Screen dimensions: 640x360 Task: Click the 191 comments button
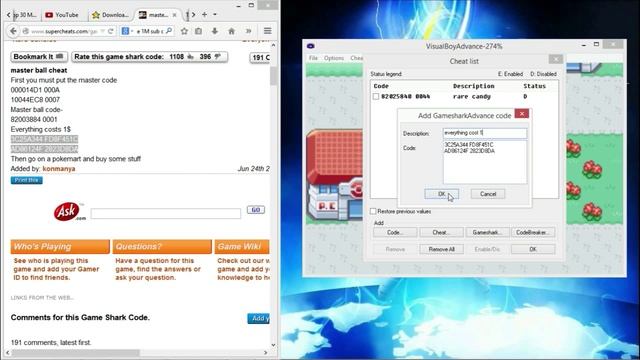260,58
